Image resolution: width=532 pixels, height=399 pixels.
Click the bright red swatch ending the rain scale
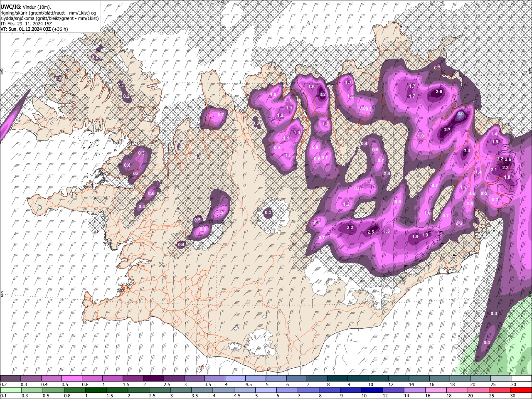coord(521,390)
